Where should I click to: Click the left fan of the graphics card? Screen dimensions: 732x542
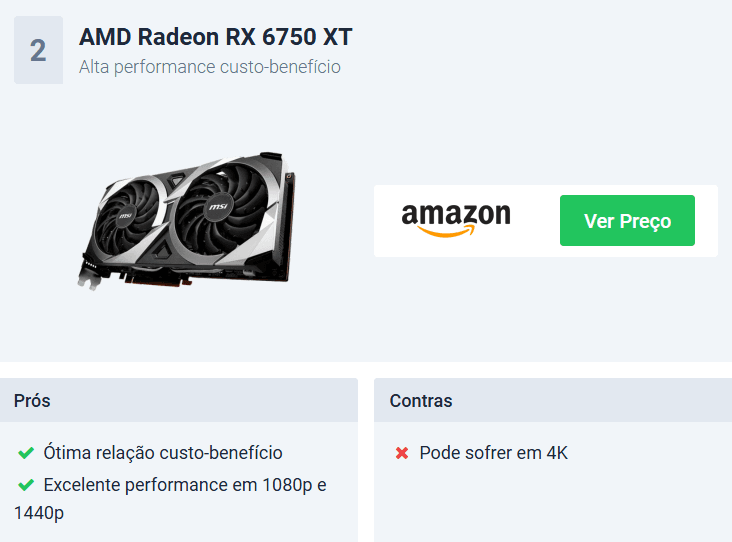click(126, 216)
